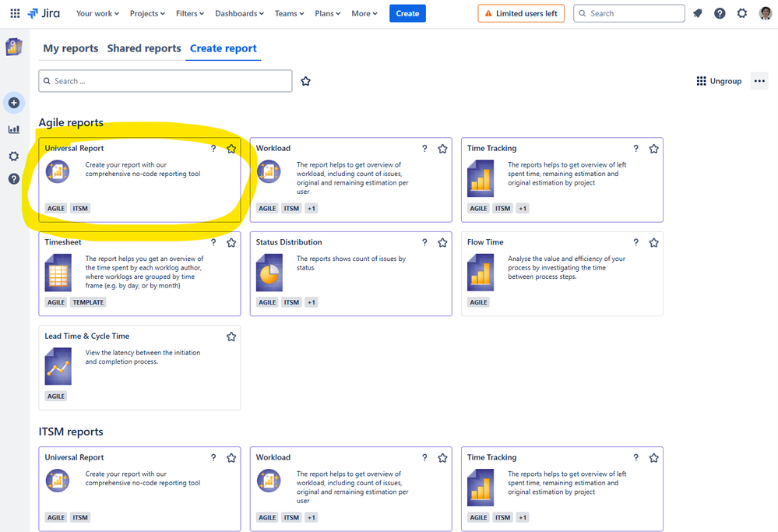778x532 pixels.
Task: Click the AGILE tag on Flow Time card
Action: click(478, 302)
